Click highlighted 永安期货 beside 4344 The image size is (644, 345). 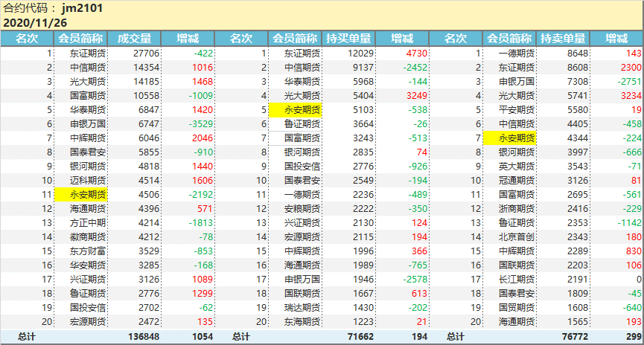510,138
